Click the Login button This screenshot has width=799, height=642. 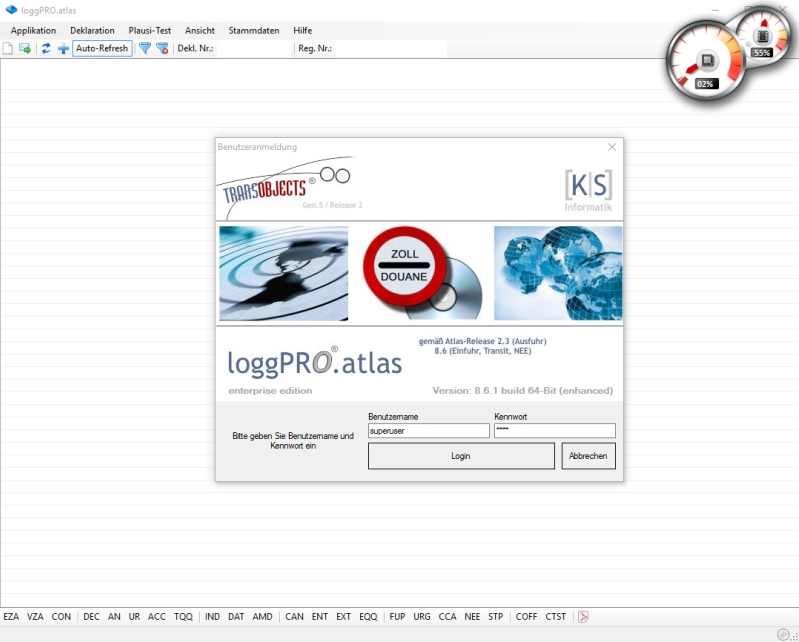[461, 456]
